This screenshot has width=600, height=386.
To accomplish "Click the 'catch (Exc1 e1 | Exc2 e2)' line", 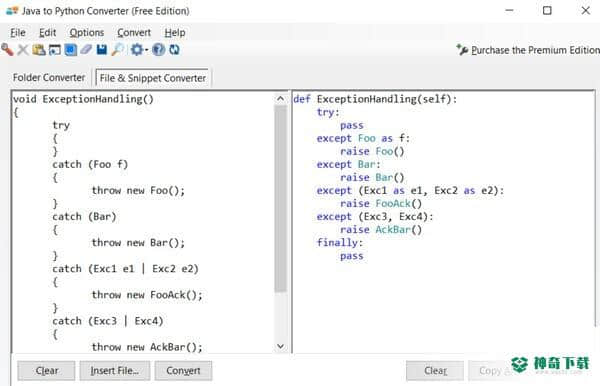I will (126, 269).
